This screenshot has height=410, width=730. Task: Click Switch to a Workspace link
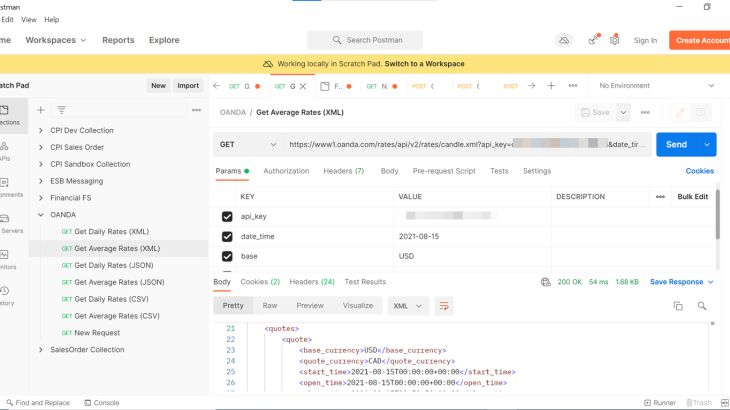tap(424, 64)
